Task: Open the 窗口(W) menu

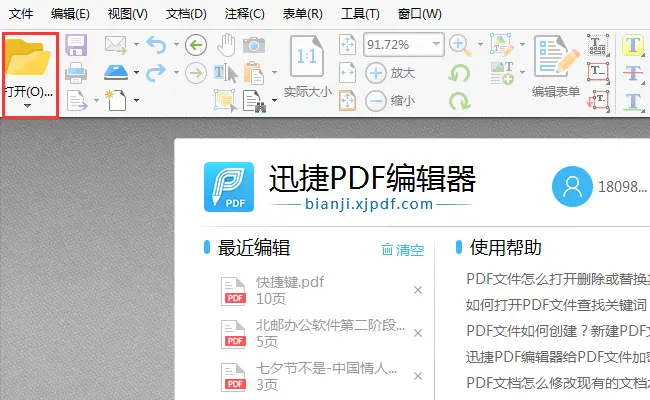Action: [x=420, y=14]
